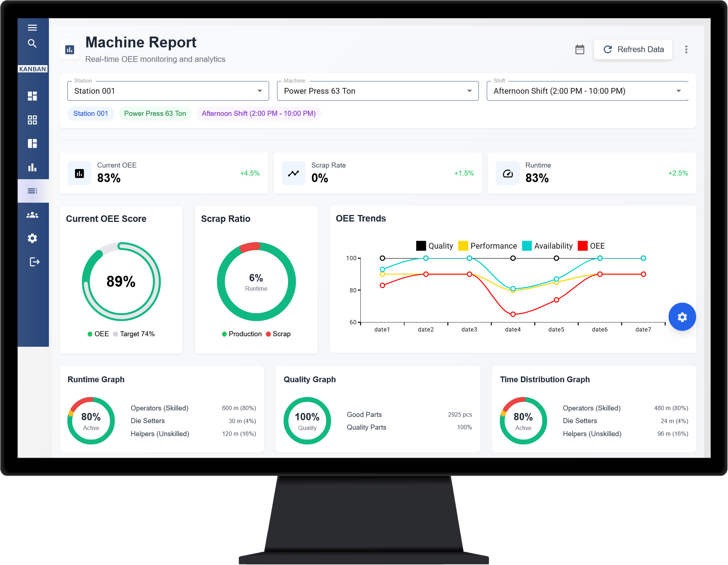Click the dashboard grid icon
Viewport: 728px width, 565px height.
[x=33, y=119]
